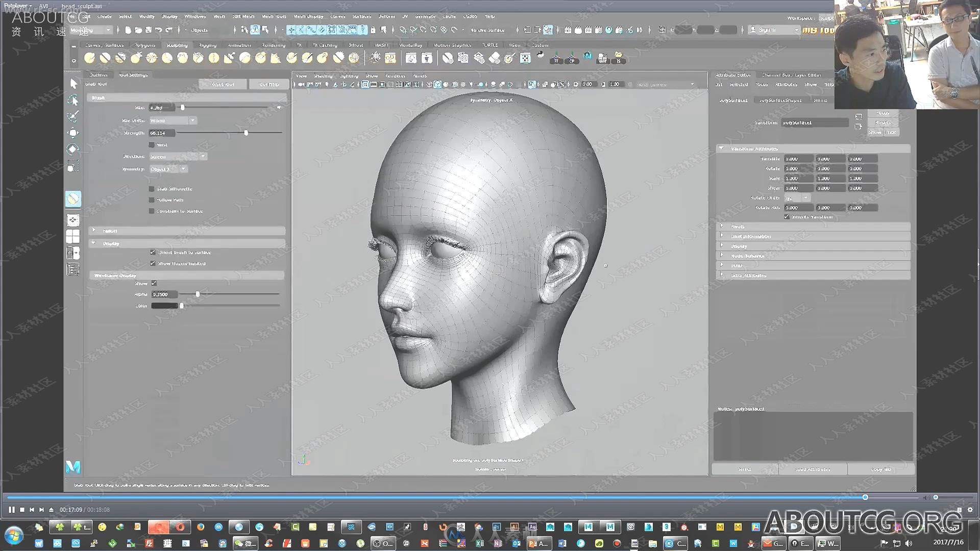
Task: Uncheck Orient brush to surface
Action: click(153, 252)
